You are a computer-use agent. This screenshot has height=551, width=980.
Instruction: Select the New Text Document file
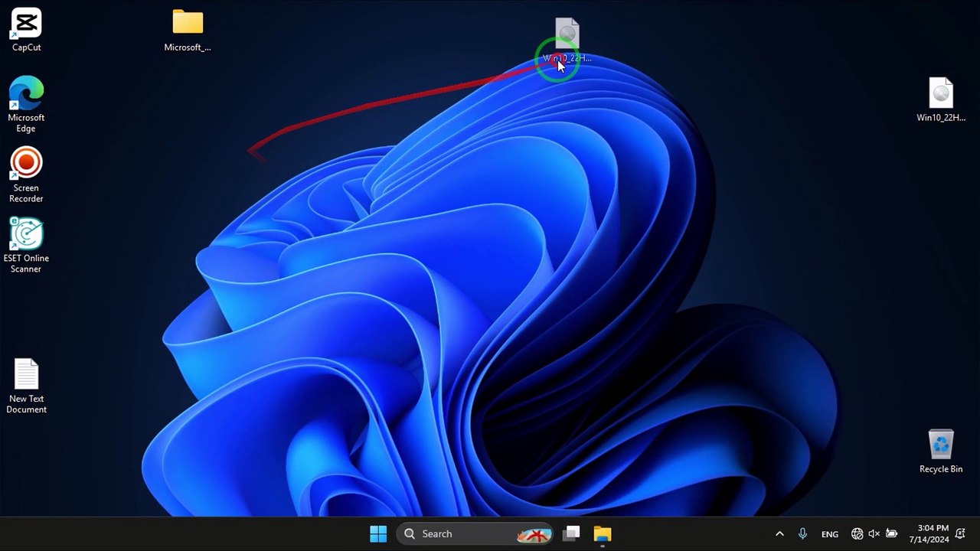point(26,386)
